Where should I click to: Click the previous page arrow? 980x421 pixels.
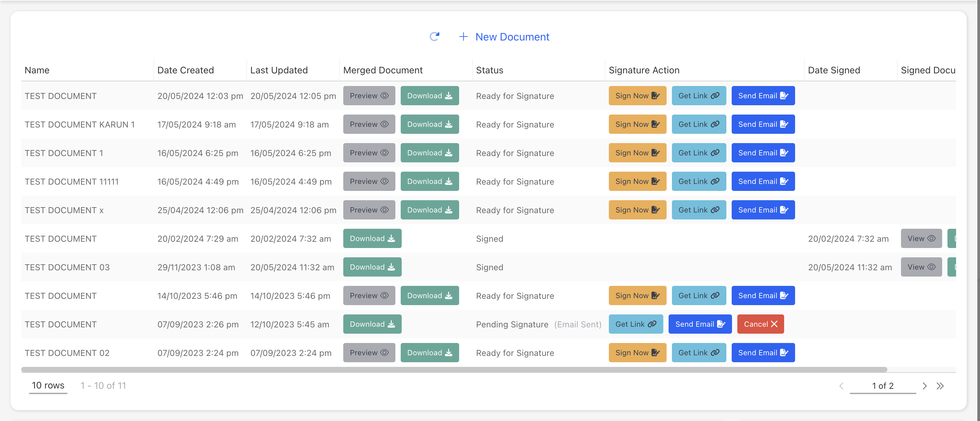coord(841,385)
